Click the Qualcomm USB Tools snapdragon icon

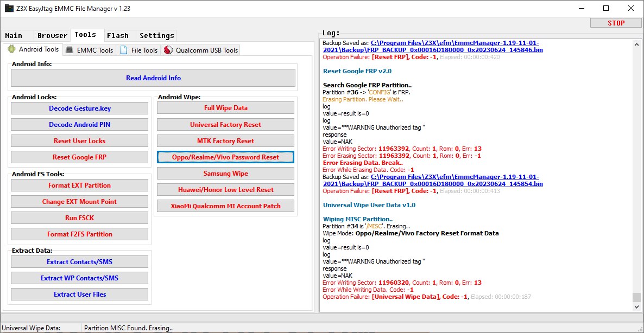tap(168, 50)
